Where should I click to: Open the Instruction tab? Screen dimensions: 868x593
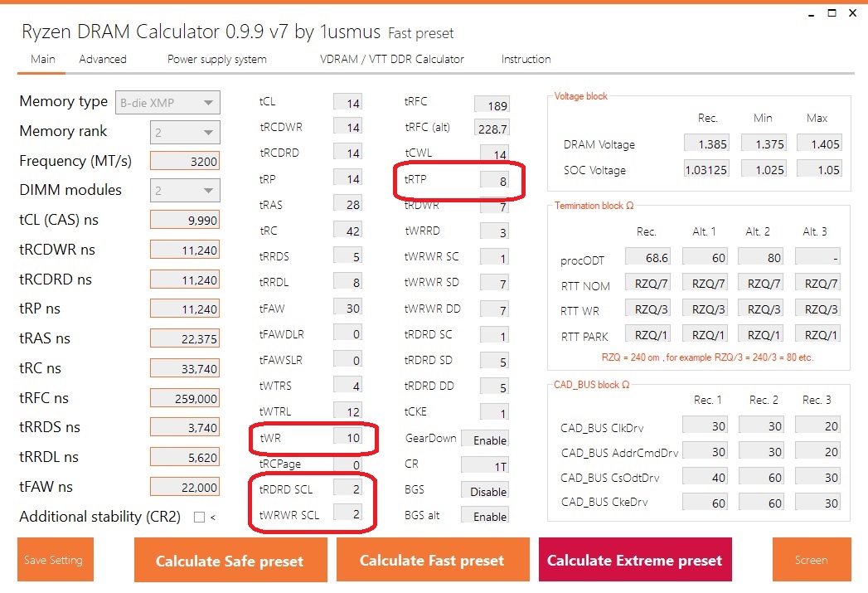click(x=526, y=60)
